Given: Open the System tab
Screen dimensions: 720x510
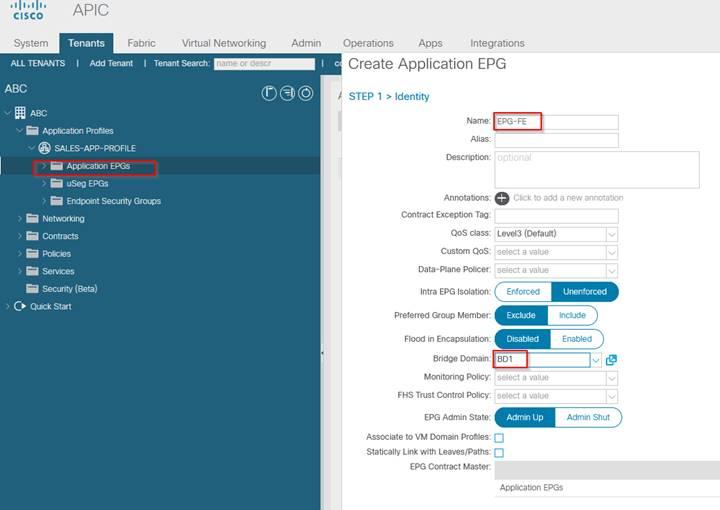Looking at the screenshot, I should click(31, 43).
